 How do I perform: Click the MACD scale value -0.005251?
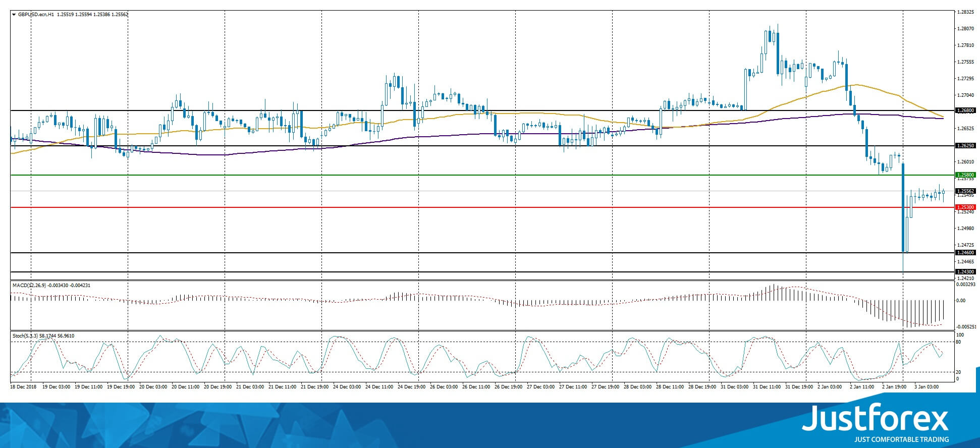[966, 327]
